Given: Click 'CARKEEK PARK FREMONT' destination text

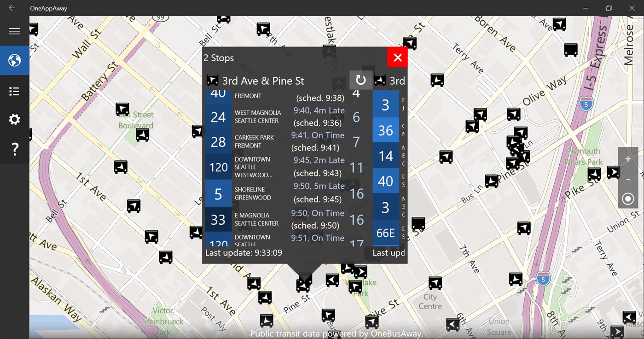Looking at the screenshot, I should pyautogui.click(x=254, y=141).
